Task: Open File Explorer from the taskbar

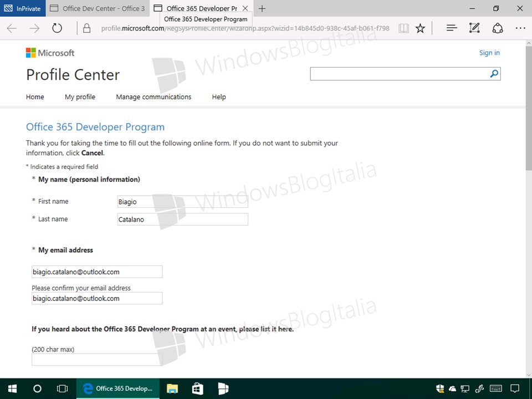Action: 172,389
